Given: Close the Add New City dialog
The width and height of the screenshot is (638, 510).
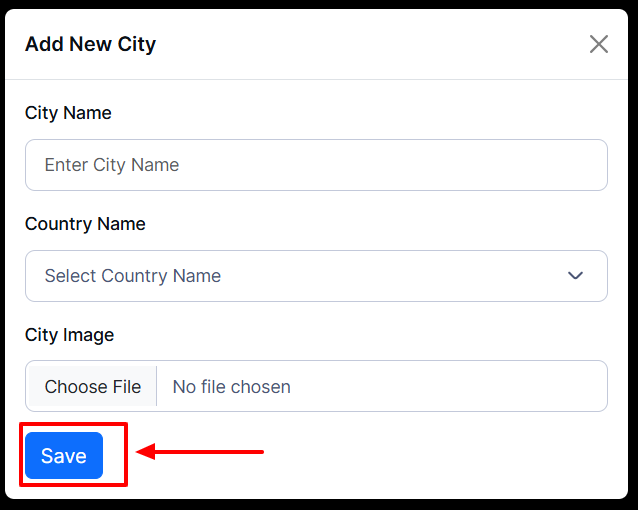Looking at the screenshot, I should [598, 44].
